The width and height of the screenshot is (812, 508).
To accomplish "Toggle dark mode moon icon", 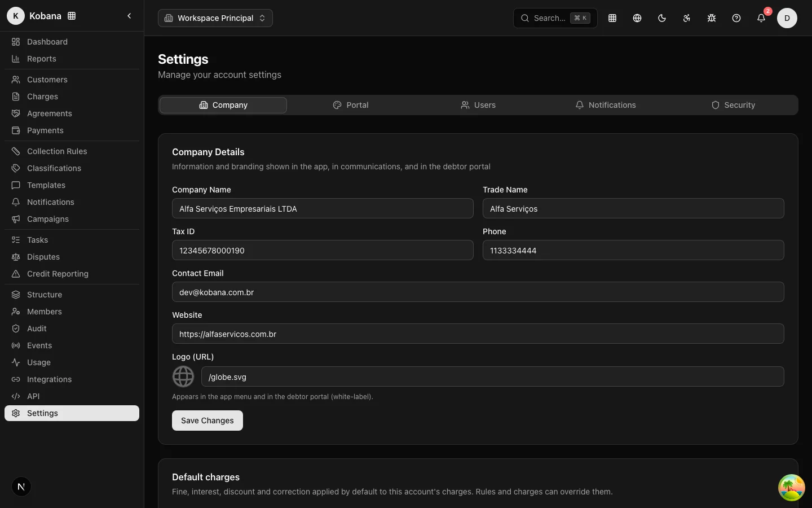I will (x=662, y=18).
